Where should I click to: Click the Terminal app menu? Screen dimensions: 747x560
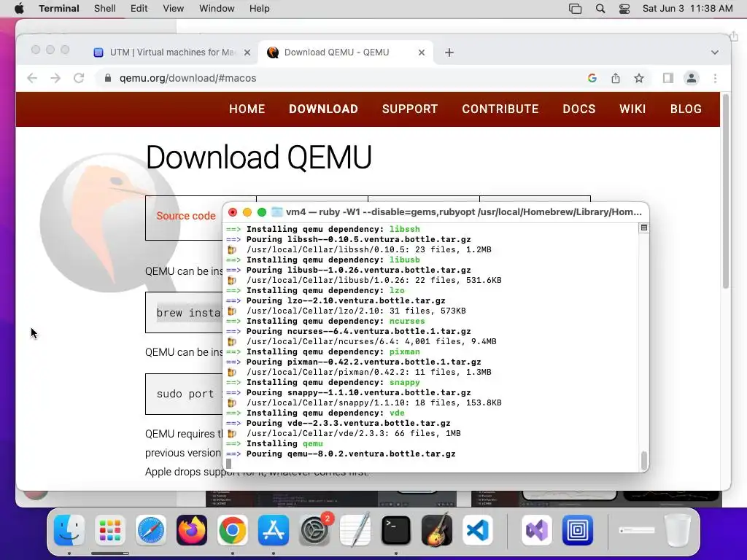[x=59, y=9]
